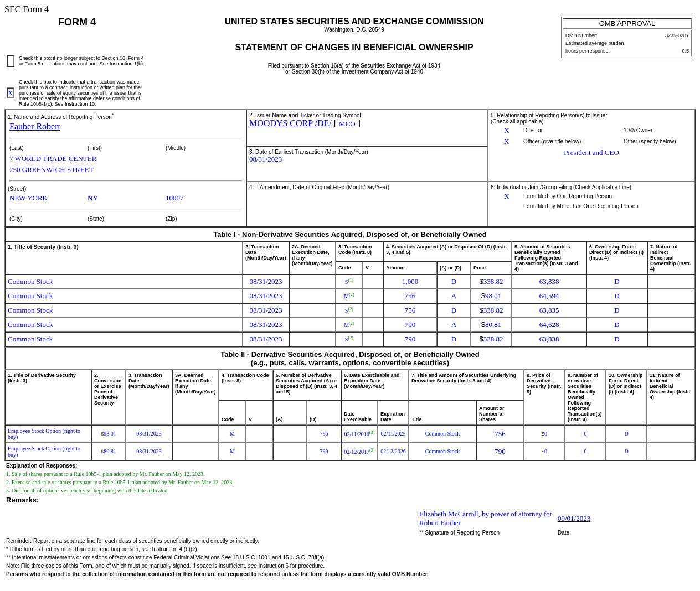Click the Remarks heading
The height and width of the screenshot is (591, 700).
tap(23, 500)
